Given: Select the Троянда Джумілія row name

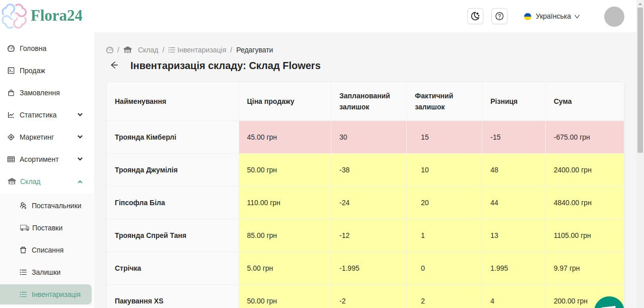Looking at the screenshot, I should coord(146,170).
